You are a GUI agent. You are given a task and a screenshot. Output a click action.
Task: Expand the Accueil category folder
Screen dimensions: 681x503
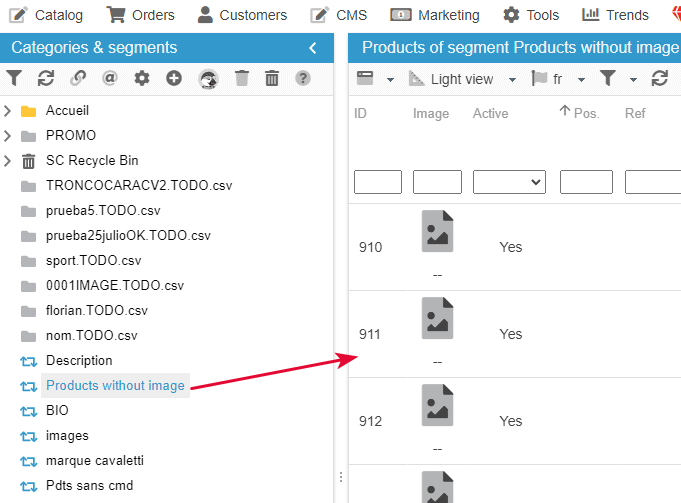click(8, 110)
